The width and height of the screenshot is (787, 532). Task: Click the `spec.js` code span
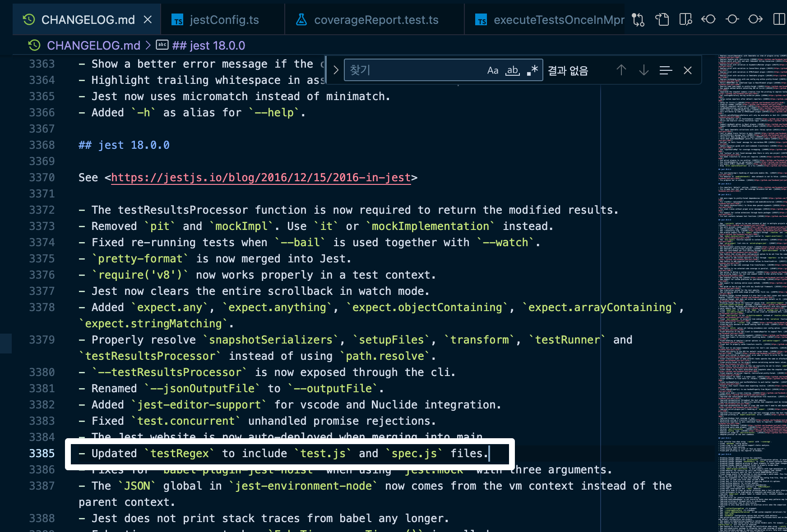[414, 454]
